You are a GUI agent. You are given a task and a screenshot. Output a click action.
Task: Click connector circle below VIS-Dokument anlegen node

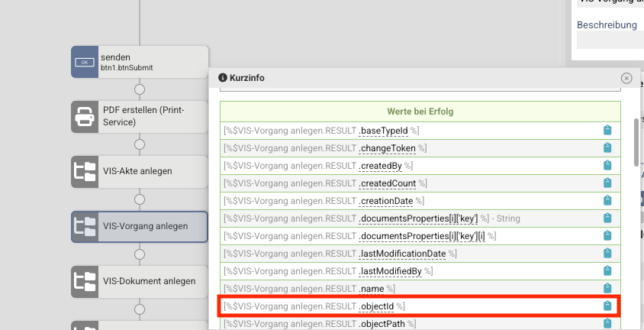coord(140,309)
